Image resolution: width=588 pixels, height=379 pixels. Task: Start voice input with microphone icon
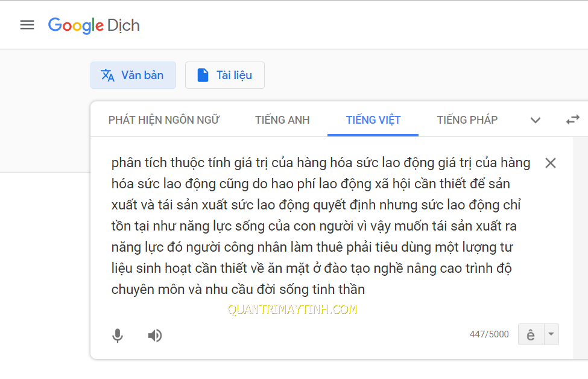[118, 336]
